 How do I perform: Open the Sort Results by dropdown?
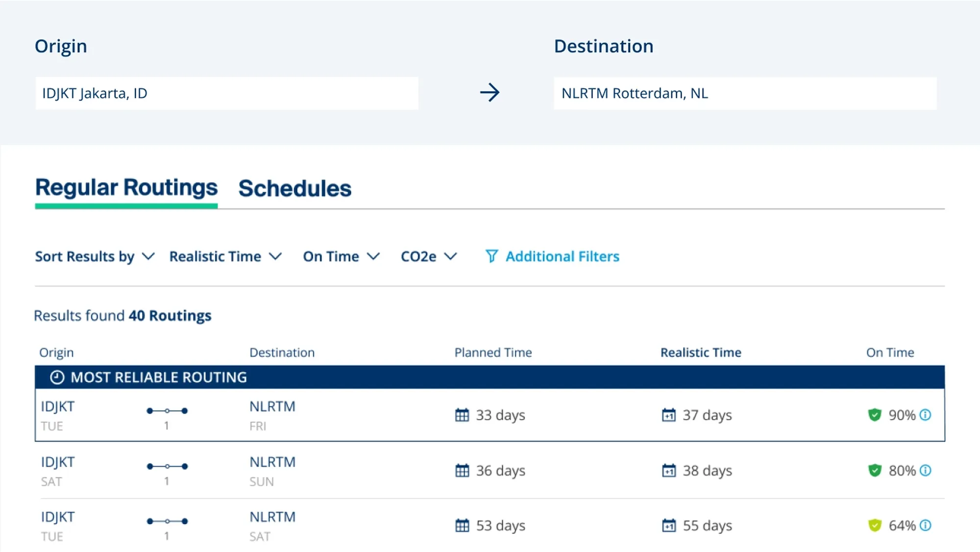pyautogui.click(x=95, y=256)
